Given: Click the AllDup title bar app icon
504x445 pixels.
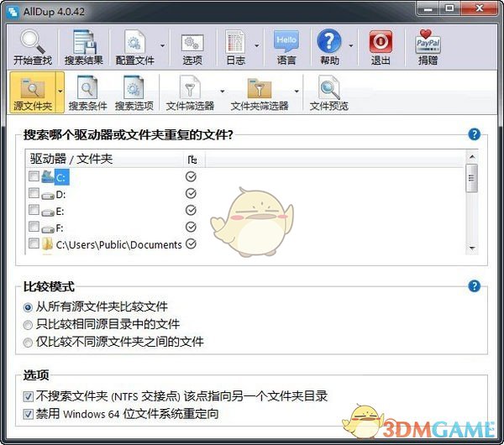Looking at the screenshot, I should (x=13, y=12).
